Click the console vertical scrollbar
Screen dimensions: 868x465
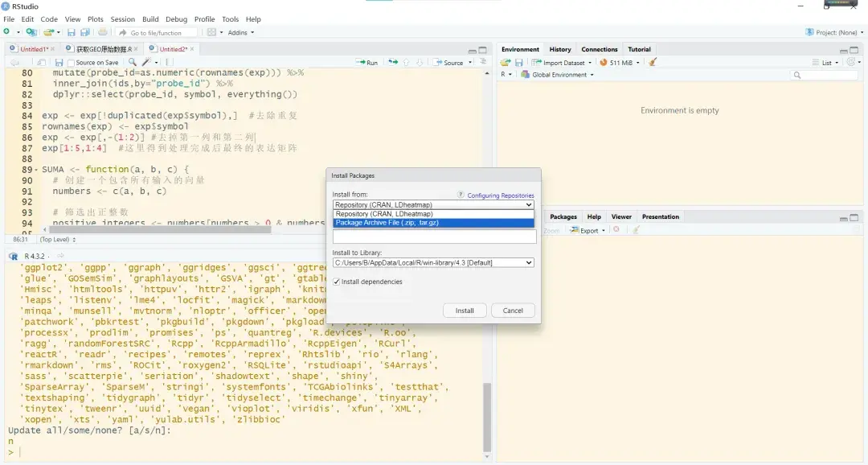point(486,418)
